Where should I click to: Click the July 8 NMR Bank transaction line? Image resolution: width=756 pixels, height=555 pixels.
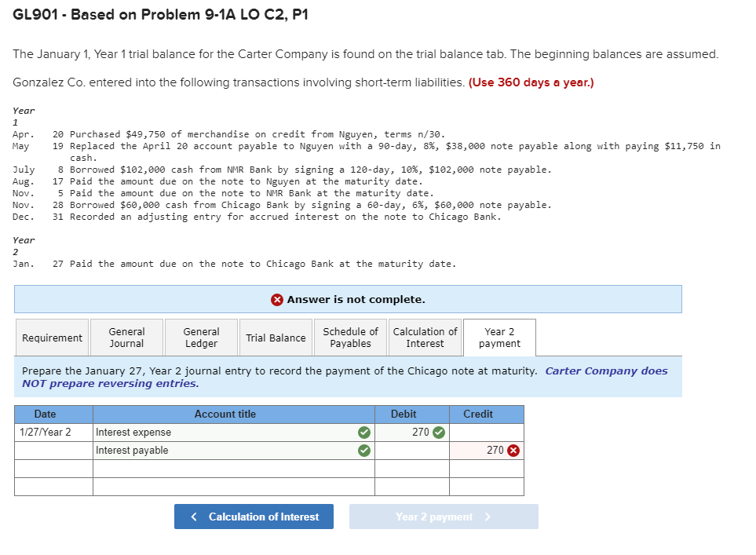tap(282, 170)
